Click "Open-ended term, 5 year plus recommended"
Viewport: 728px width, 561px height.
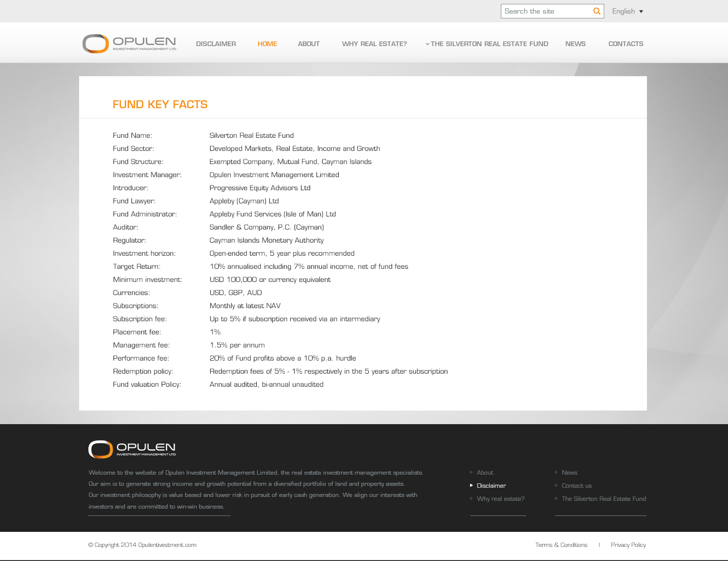(x=282, y=253)
